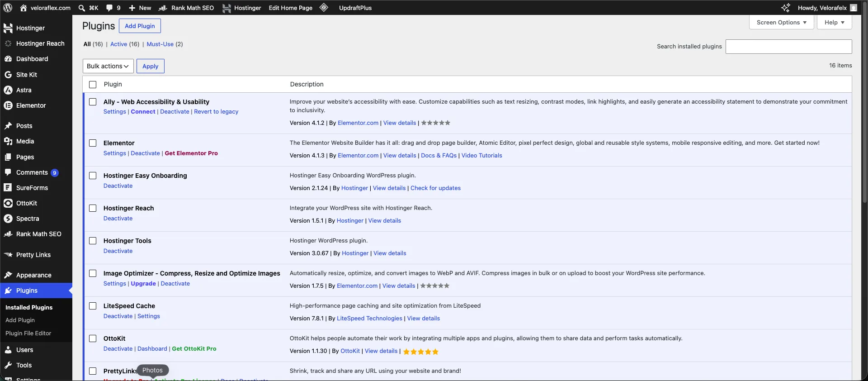Viewport: 868px width, 381px height.
Task: Open Hostinger sidebar icon
Action: pyautogui.click(x=8, y=28)
